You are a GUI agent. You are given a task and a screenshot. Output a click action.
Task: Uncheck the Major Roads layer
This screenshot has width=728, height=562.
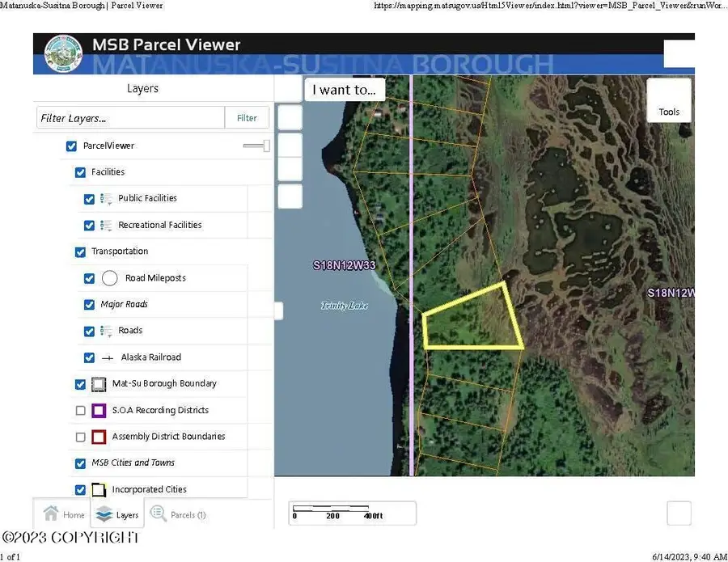tap(89, 304)
